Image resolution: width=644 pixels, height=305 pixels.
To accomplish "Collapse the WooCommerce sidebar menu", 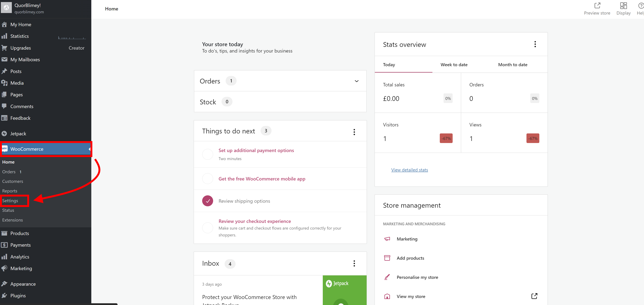I will coord(89,149).
